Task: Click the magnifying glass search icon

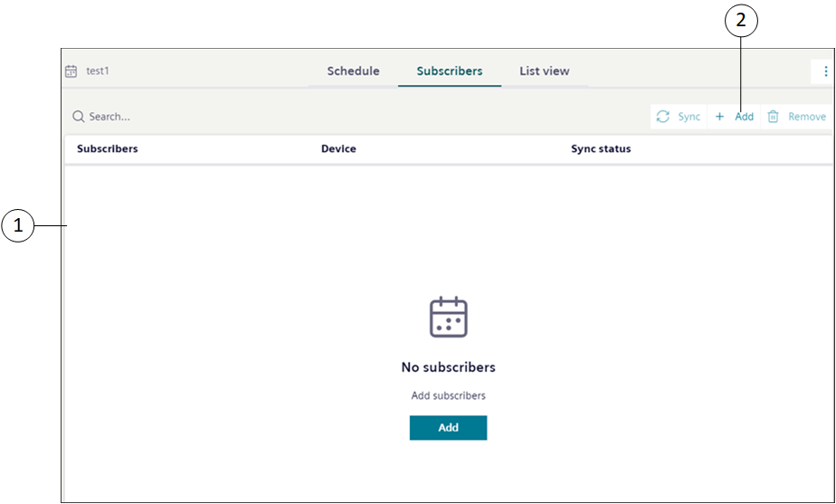Action: point(79,117)
